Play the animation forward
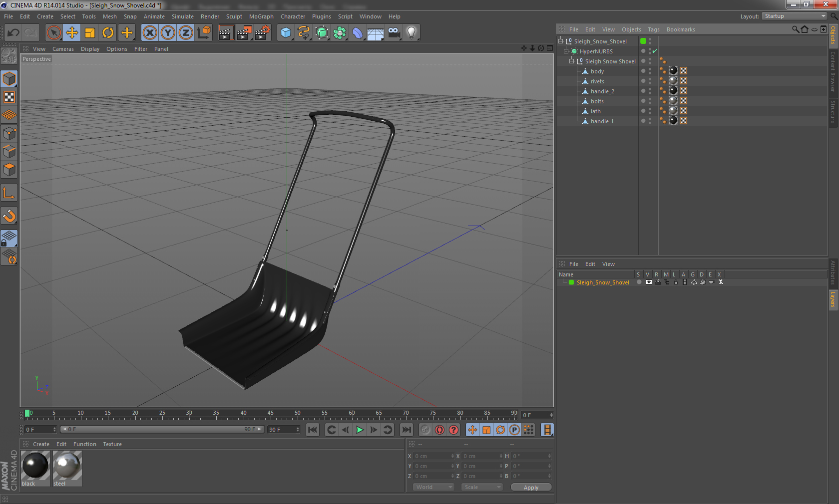This screenshot has height=504, width=839. point(360,430)
